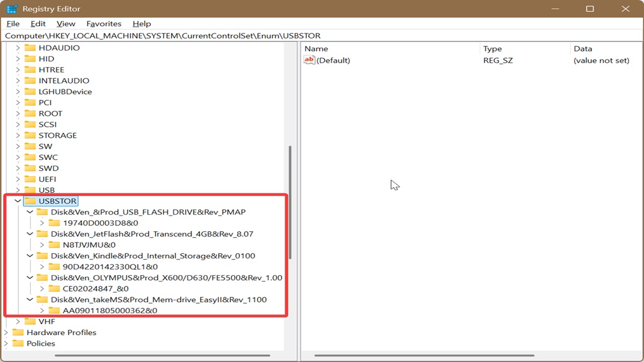
Task: Select the STORAGE folder icon
Action: pos(30,135)
